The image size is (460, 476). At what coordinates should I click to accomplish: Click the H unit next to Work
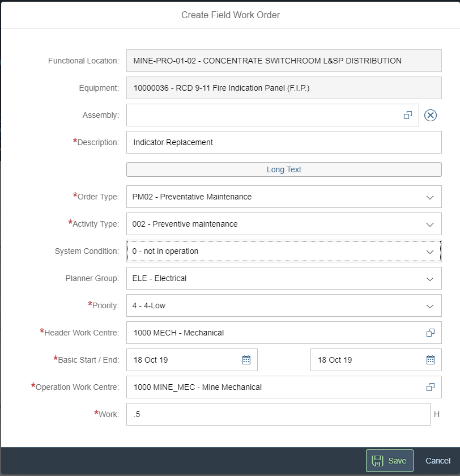[437, 414]
